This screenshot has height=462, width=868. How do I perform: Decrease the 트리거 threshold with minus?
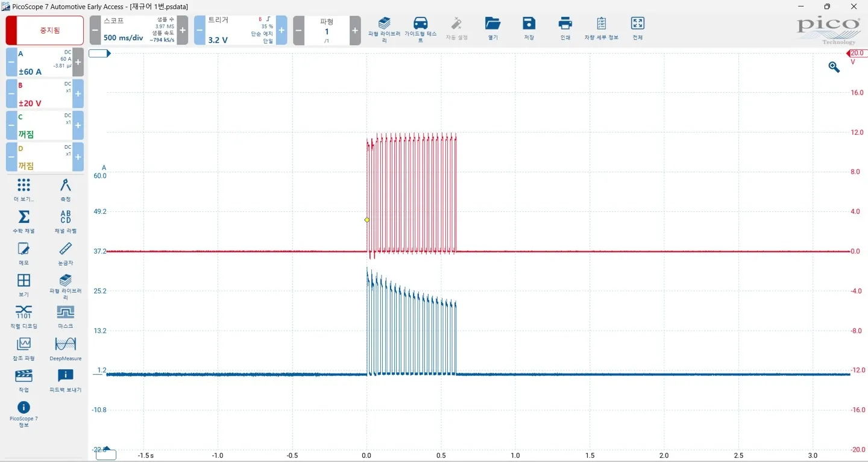coord(200,30)
